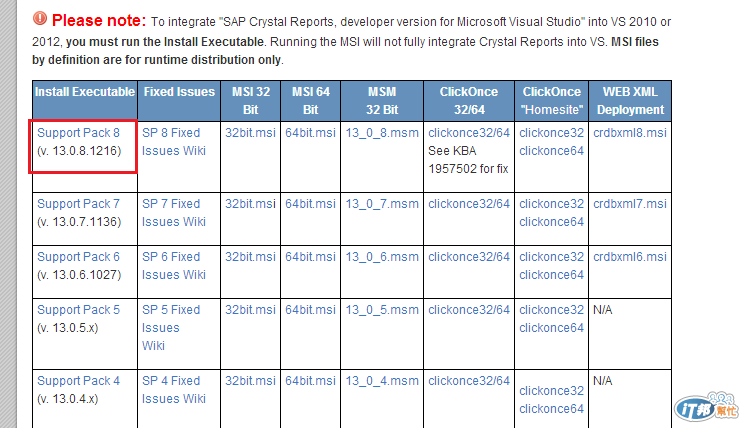Open clickonce32/64 link in Support Pack 7 row
The image size is (743, 428).
click(x=469, y=204)
